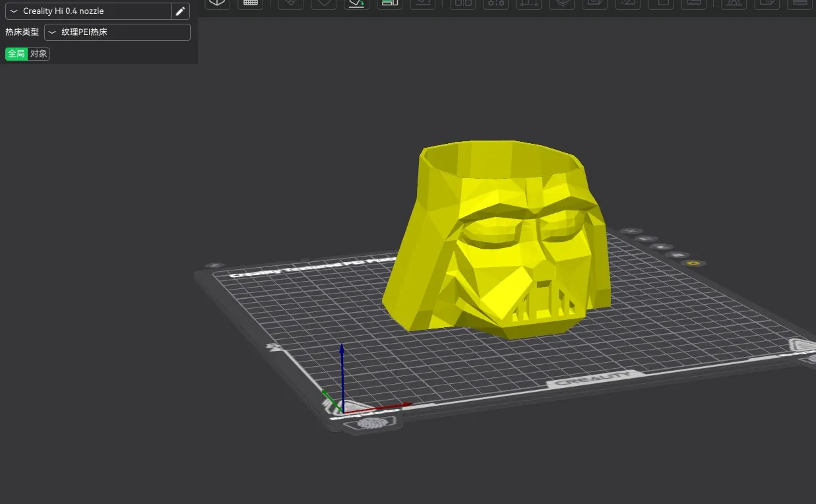The image size is (816, 504).
Task: Select the yellow helmet model on the plate
Action: pyautogui.click(x=499, y=240)
